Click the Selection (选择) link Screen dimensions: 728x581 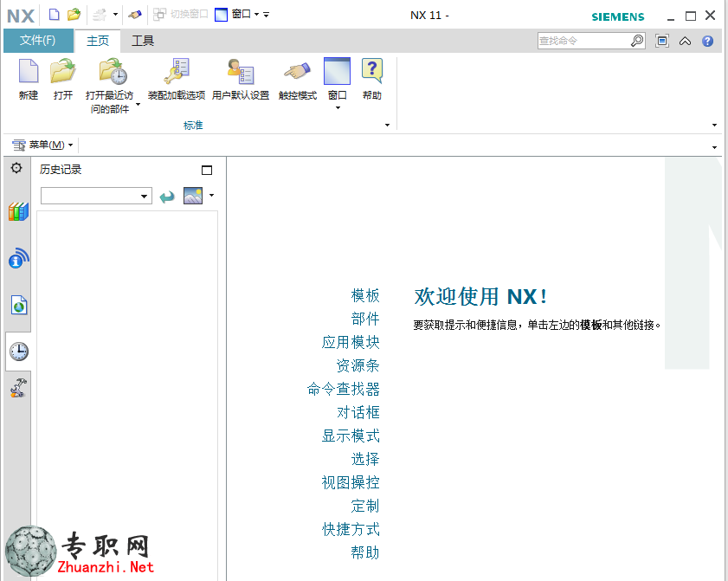click(365, 459)
